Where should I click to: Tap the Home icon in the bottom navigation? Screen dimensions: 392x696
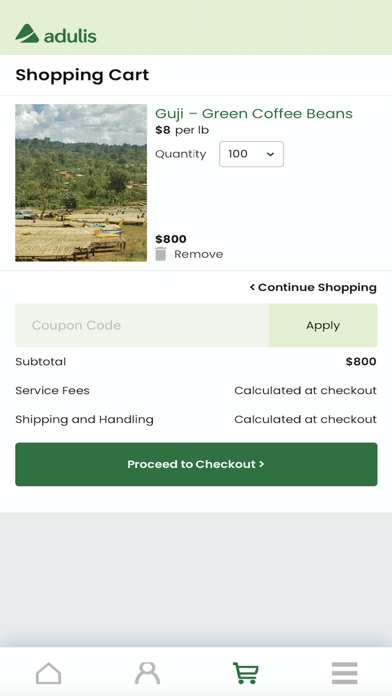[x=48, y=673]
